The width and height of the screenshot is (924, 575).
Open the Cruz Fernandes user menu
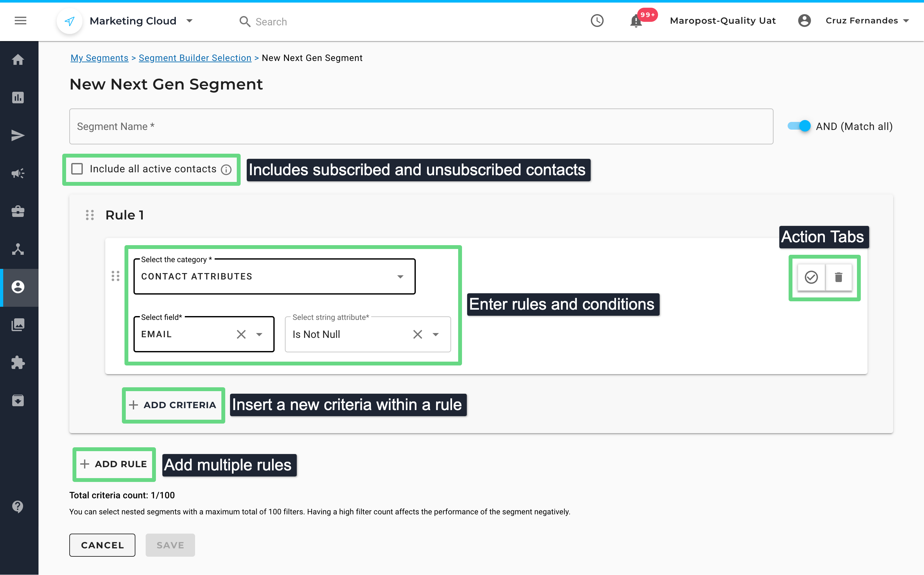click(x=867, y=21)
